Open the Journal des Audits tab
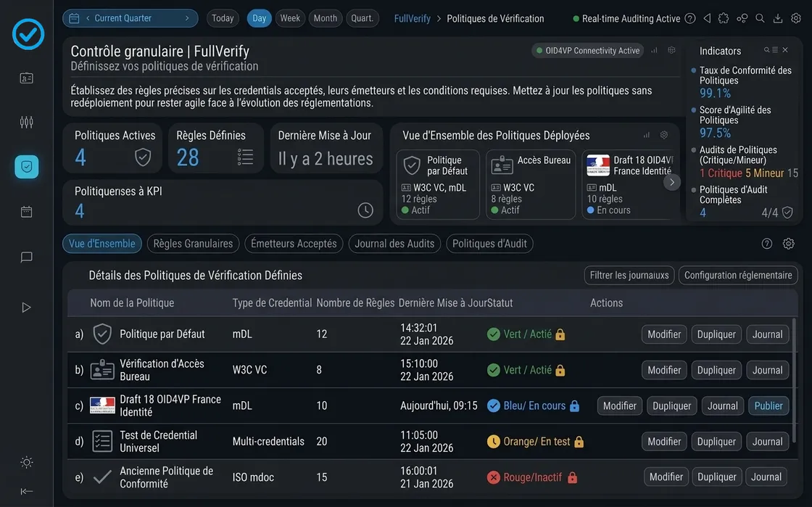 click(394, 244)
